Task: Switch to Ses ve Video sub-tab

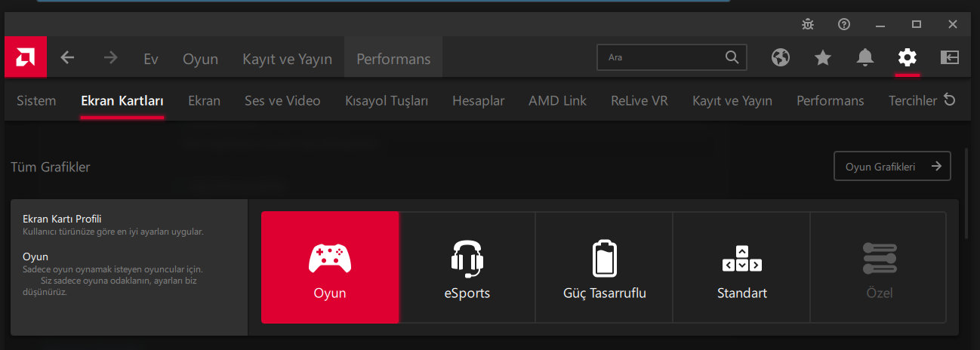Action: (x=282, y=100)
